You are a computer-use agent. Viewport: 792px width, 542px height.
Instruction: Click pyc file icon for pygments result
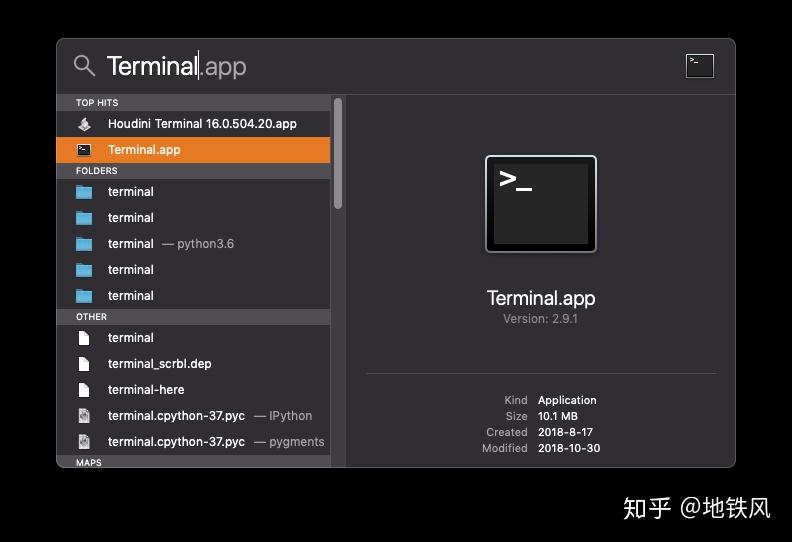coord(84,442)
